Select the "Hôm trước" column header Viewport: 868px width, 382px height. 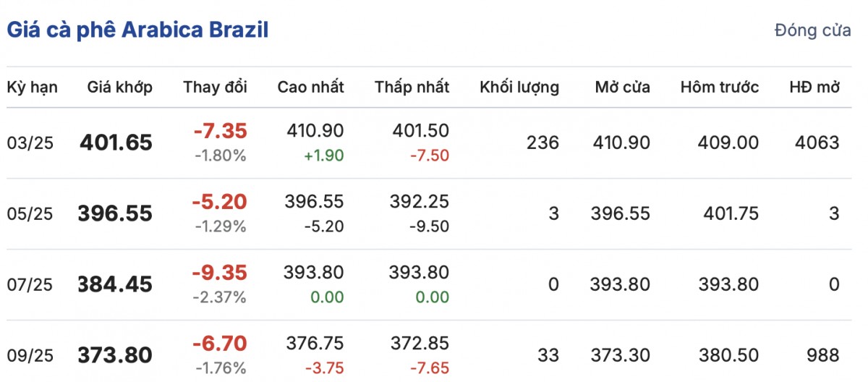click(720, 88)
